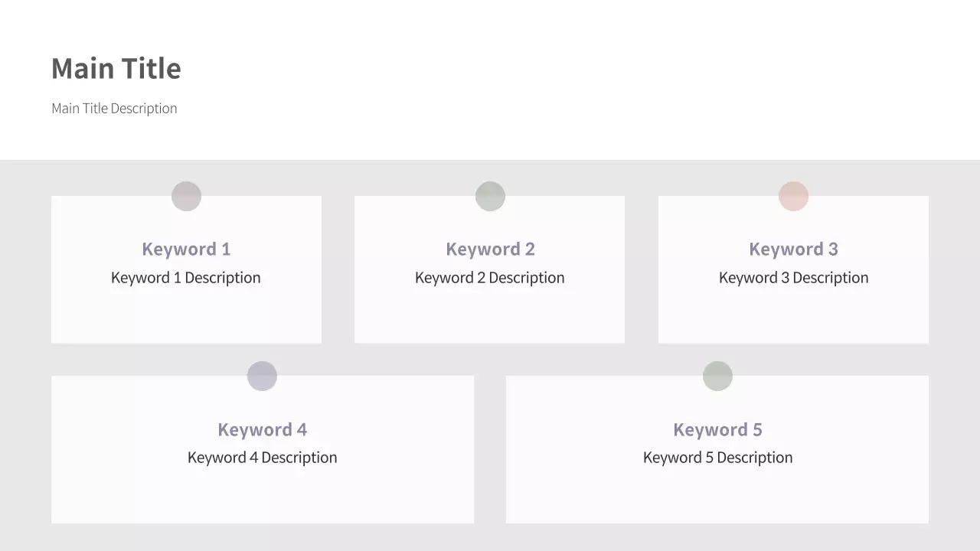
Task: Click the Main Title Description subtitle
Action: 114,109
